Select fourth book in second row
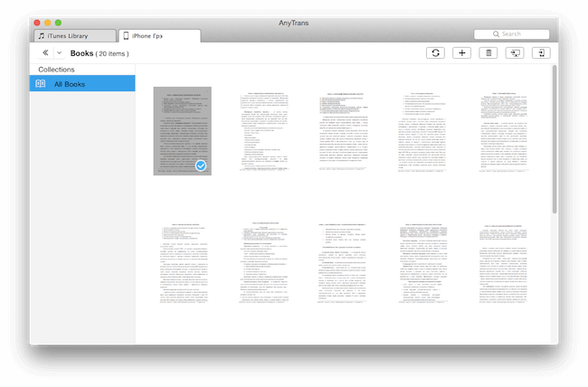Viewport: 588px width, 387px height. point(423,263)
